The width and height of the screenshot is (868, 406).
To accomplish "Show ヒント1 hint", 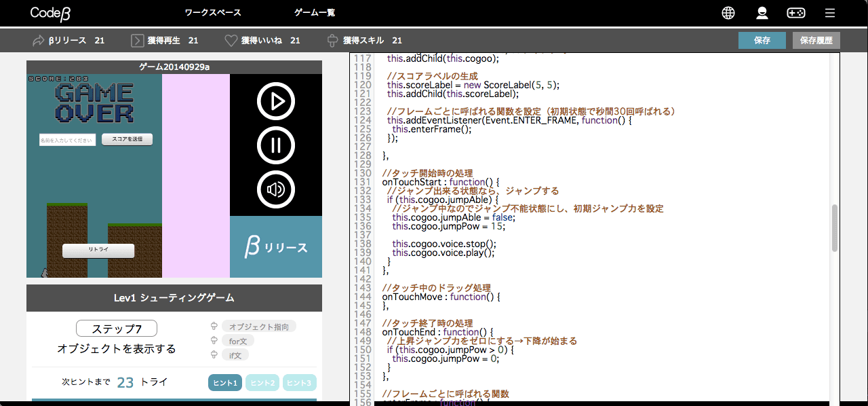I will point(225,383).
